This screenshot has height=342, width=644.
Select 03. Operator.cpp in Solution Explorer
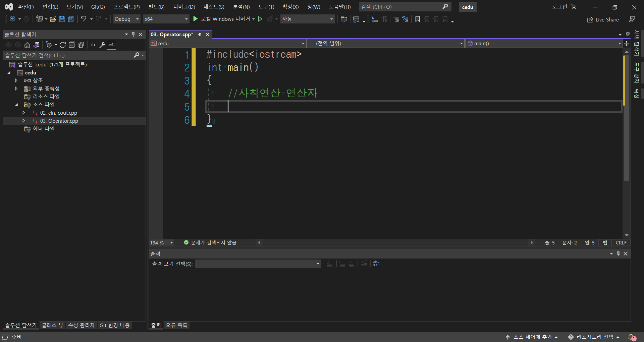[x=59, y=121]
